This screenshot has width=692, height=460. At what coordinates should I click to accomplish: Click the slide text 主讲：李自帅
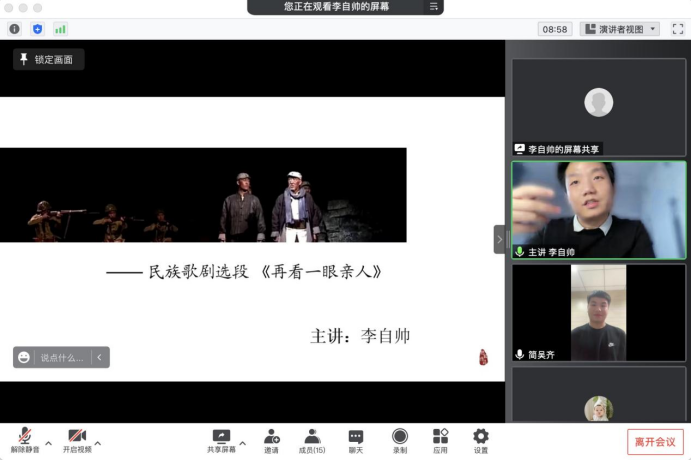click(x=360, y=336)
